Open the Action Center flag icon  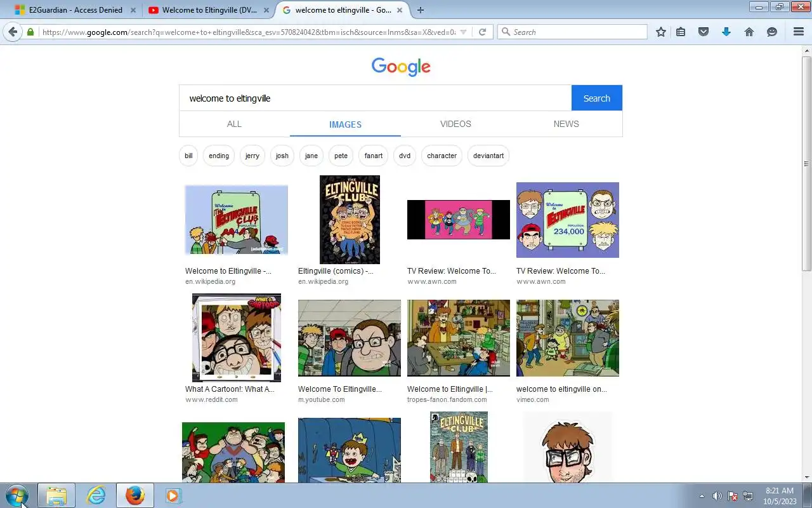pyautogui.click(x=733, y=496)
